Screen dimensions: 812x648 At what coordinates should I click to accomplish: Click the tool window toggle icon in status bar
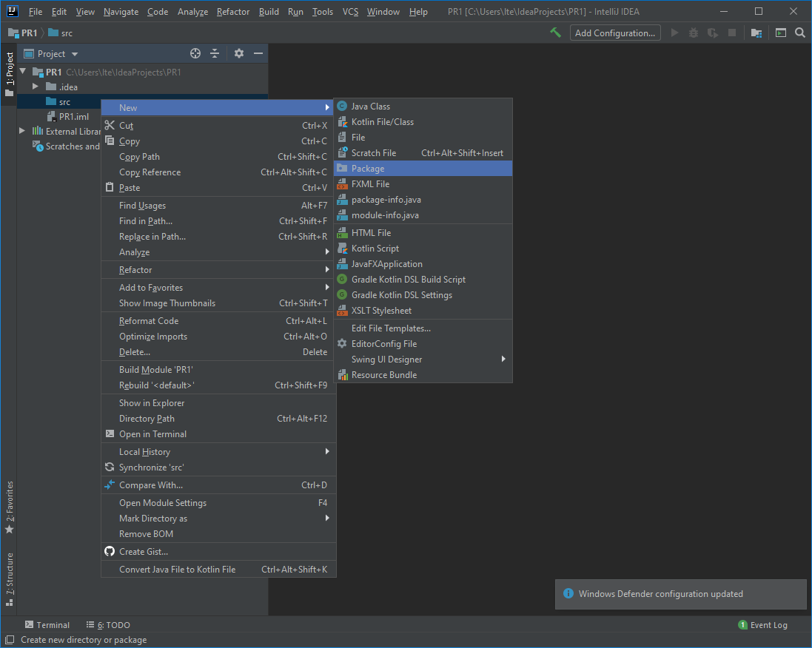pos(10,640)
